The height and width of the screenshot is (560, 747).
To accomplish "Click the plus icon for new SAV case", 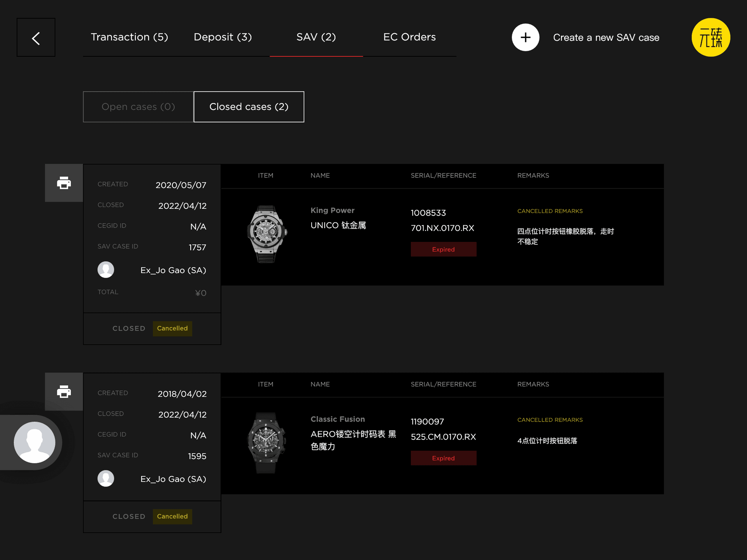I will pos(525,38).
